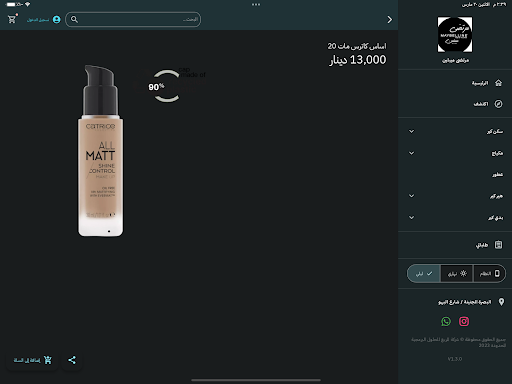This screenshot has height=384, width=512.
Task: Open the Instagram icon in the sidebar
Action: pos(464,321)
